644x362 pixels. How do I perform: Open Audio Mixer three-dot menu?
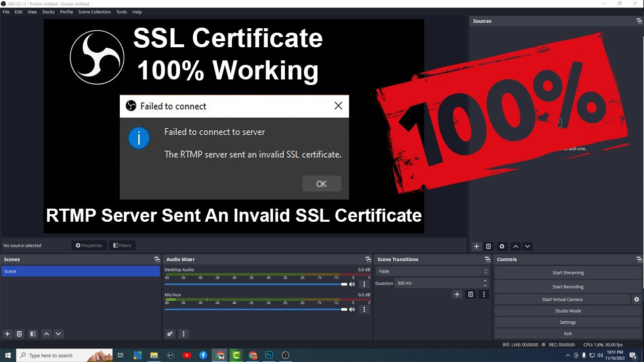184,334
